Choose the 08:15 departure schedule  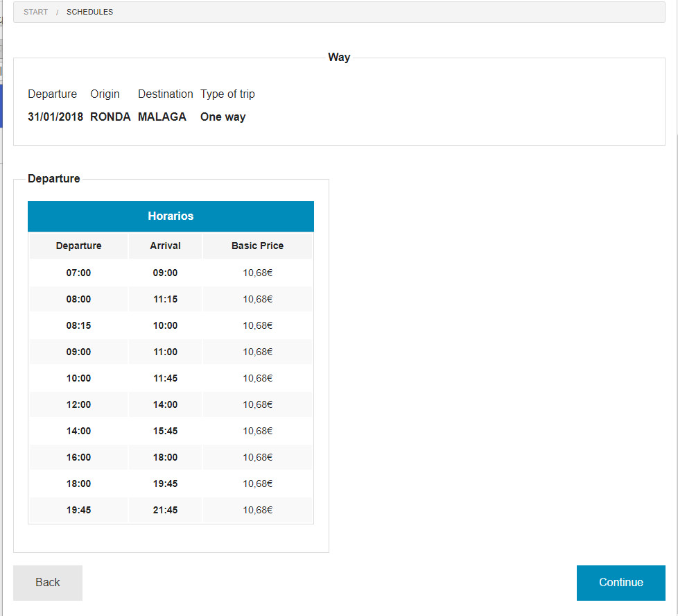pyautogui.click(x=78, y=326)
